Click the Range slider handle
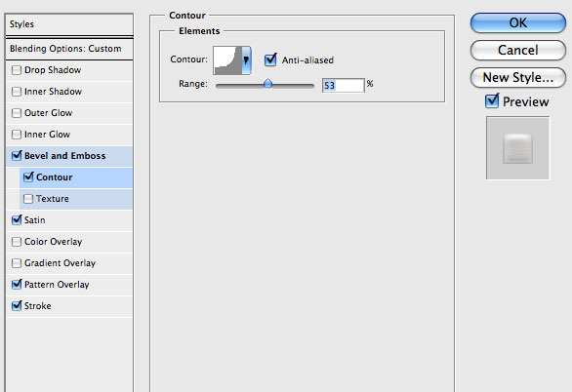Viewport: 572px width, 392px height. point(267,84)
